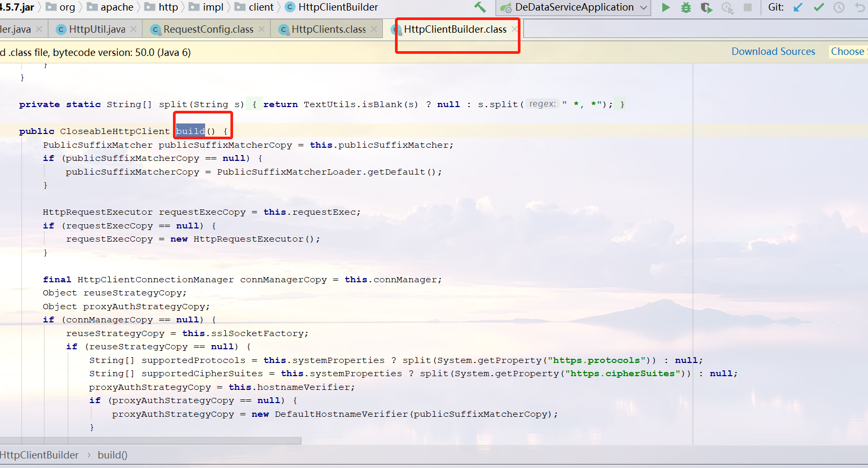Click the highlighted build method name
Image resolution: width=868 pixels, height=468 pixels.
[x=190, y=131]
